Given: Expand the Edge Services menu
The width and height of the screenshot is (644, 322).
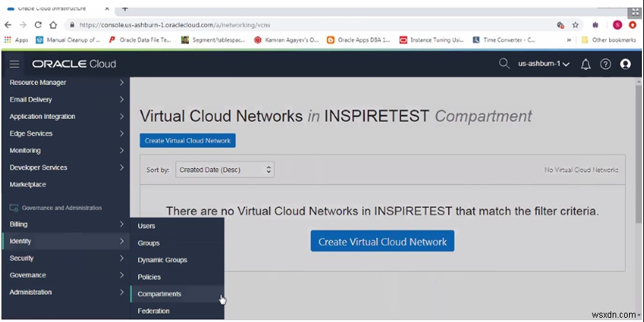Looking at the screenshot, I should coord(66,133).
